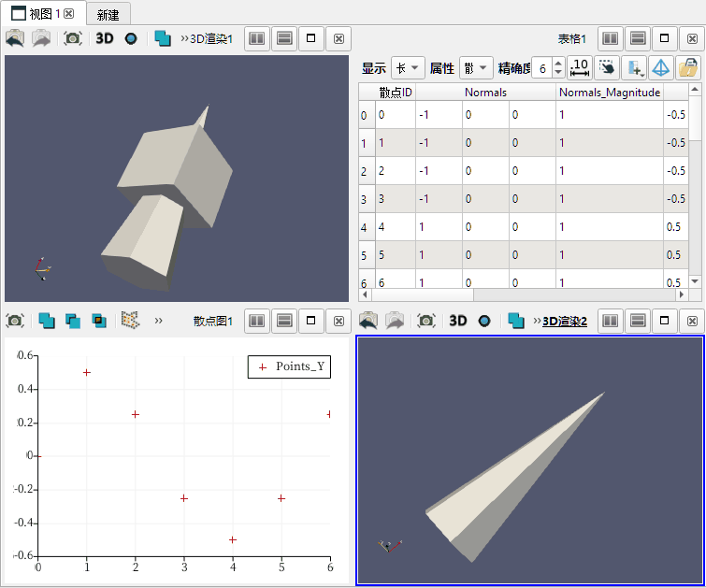Image resolution: width=706 pixels, height=588 pixels.
Task: Increase the precision spinbox value
Action: (558, 63)
